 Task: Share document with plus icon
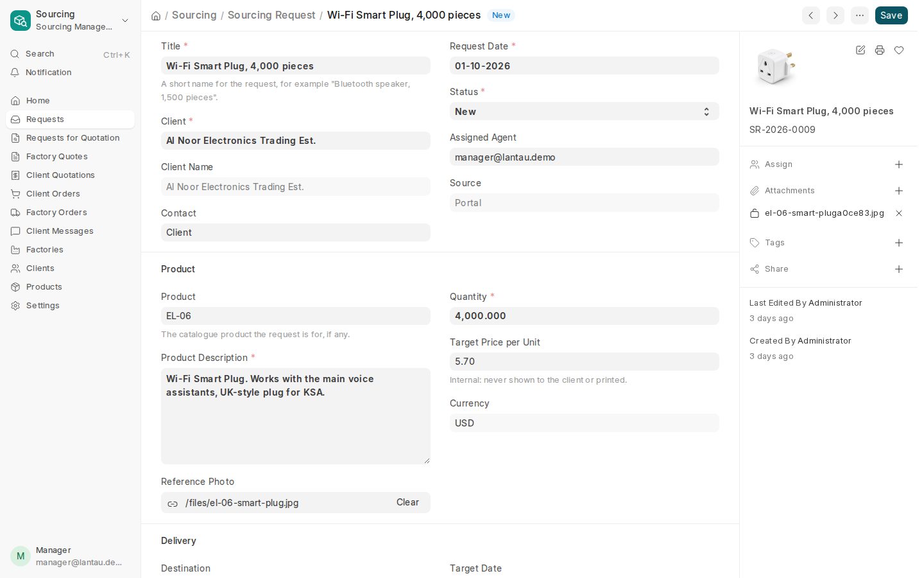[x=899, y=269]
